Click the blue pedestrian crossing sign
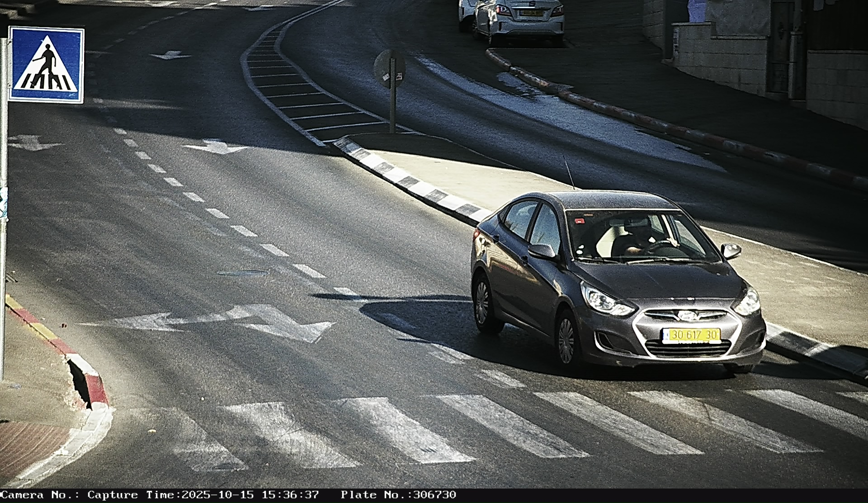 click(x=46, y=64)
